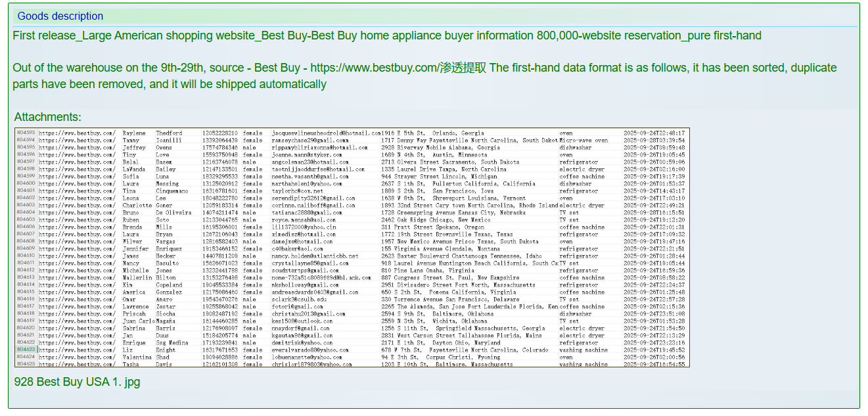Click the micro-wave oven cell in row 804594
The image size is (868, 416).
point(583,140)
